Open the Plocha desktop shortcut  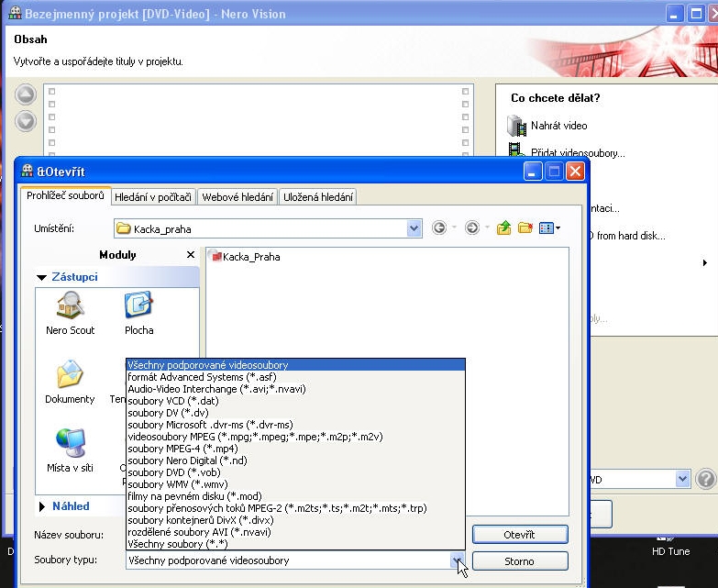coord(138,306)
